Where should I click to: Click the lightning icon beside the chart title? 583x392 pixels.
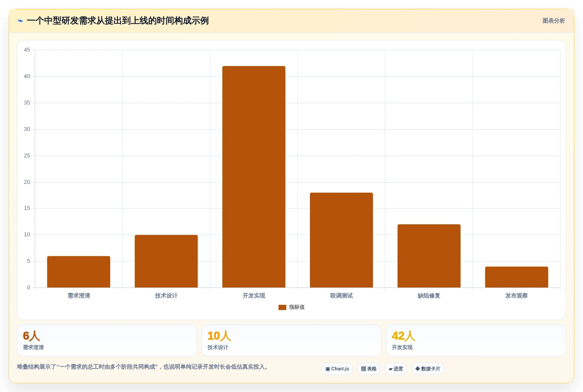[x=20, y=21]
